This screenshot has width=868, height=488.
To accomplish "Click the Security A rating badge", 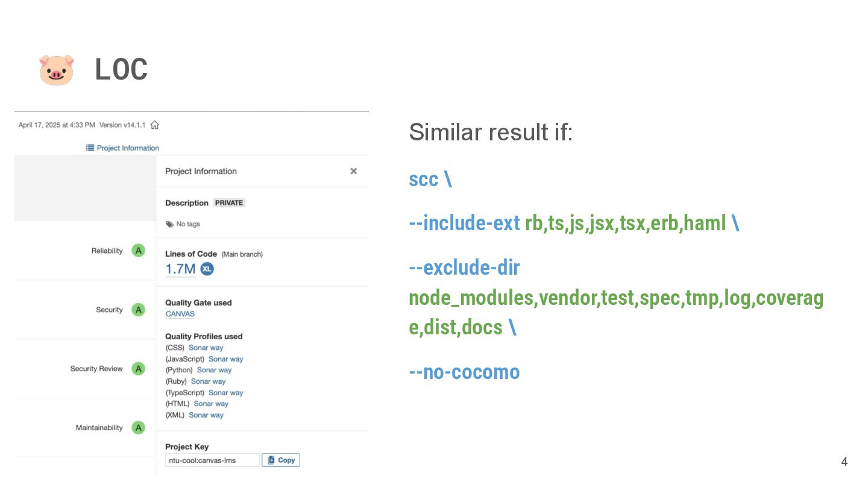I will click(139, 310).
